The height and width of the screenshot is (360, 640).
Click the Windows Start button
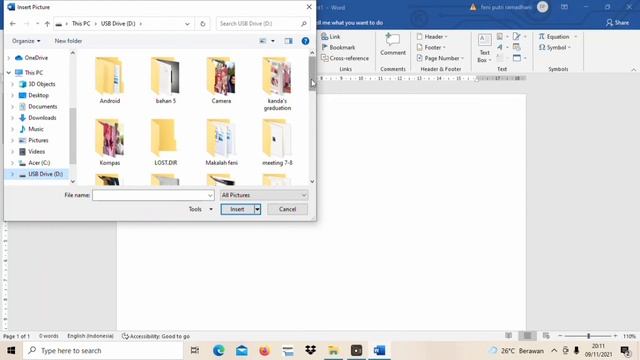pos(11,350)
